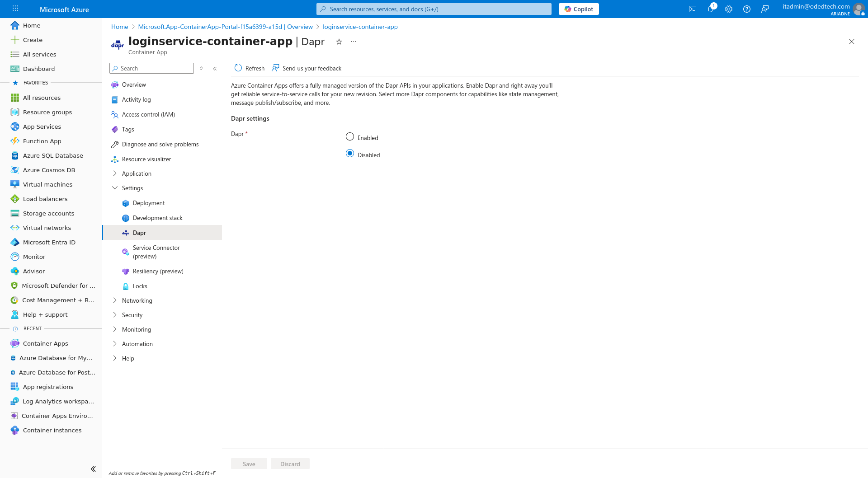Viewport: 868px width, 478px height.
Task: Click the Home breadcrumb link
Action: point(120,27)
